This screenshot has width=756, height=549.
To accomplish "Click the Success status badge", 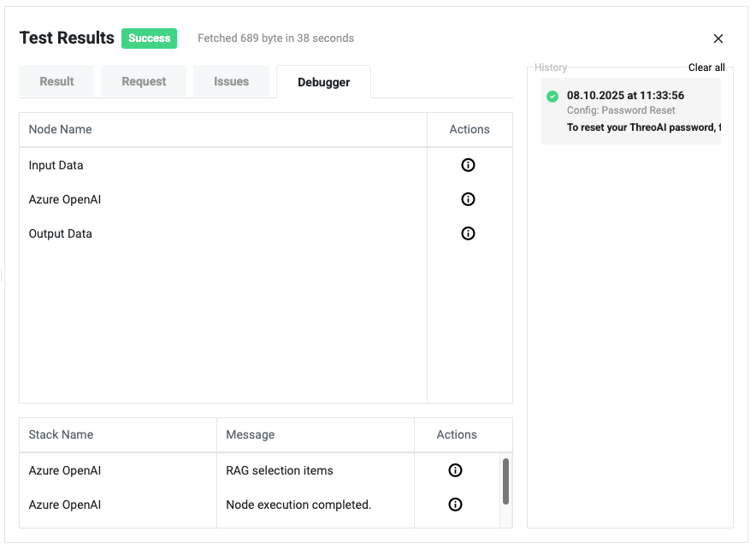I will (x=149, y=38).
